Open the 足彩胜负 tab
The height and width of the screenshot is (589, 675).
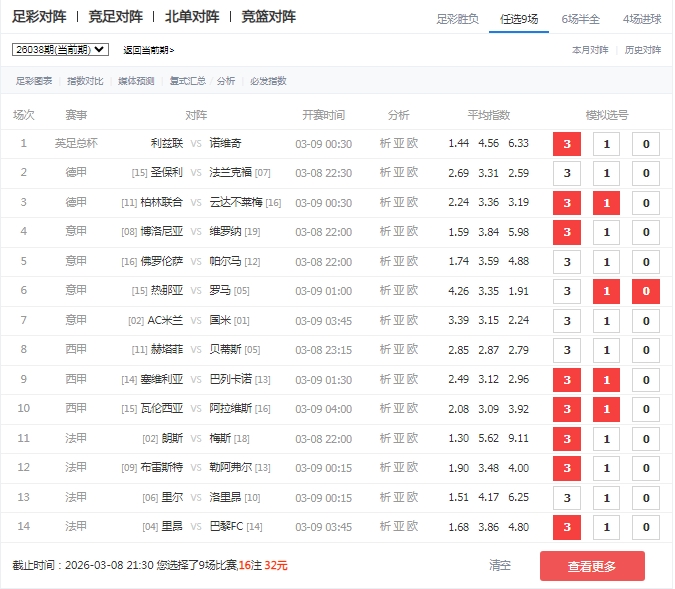coord(458,18)
